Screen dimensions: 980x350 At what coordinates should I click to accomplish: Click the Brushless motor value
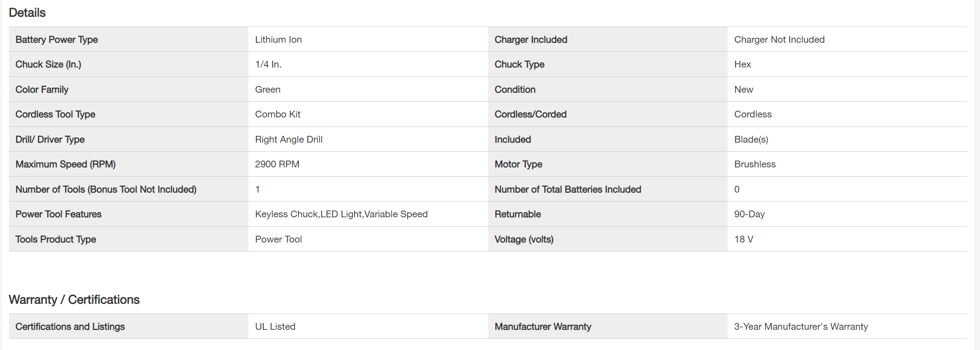755,164
